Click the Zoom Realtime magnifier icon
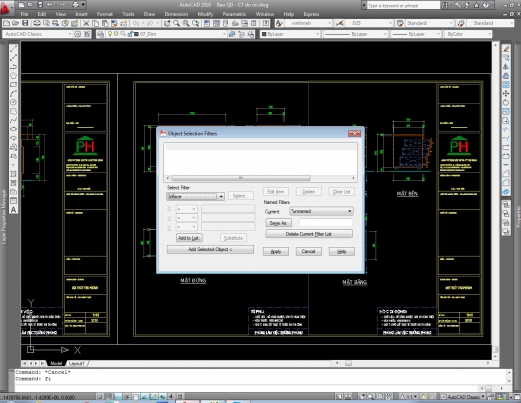Viewport: 521px width, 403px height. (x=176, y=23)
